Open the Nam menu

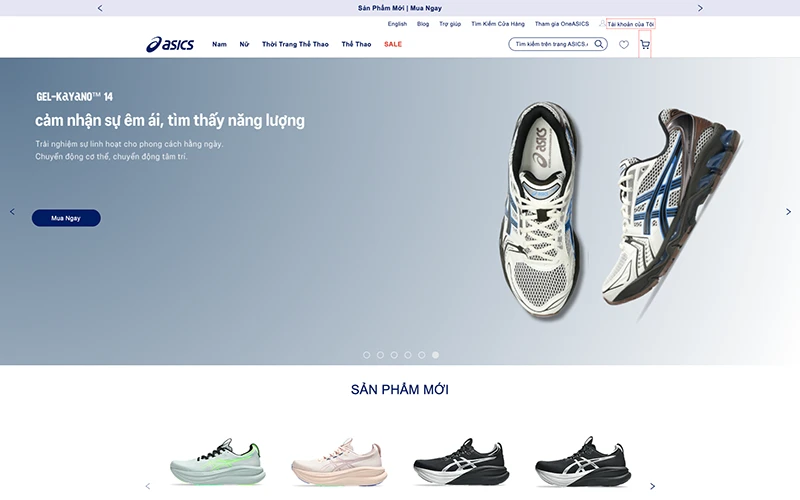pyautogui.click(x=219, y=44)
